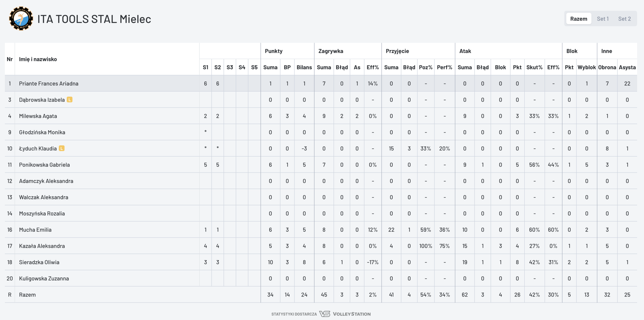Open the Set 2 tab
The image size is (644, 320).
click(x=624, y=19)
